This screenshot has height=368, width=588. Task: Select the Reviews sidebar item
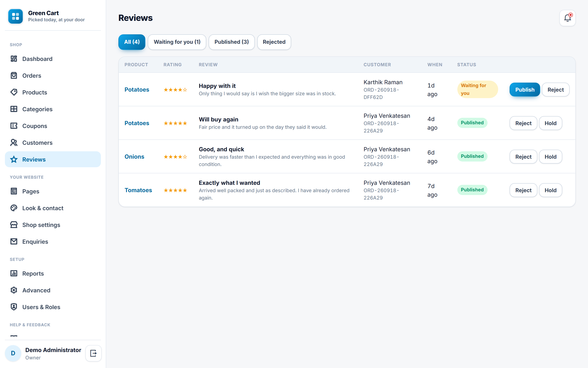pos(53,159)
